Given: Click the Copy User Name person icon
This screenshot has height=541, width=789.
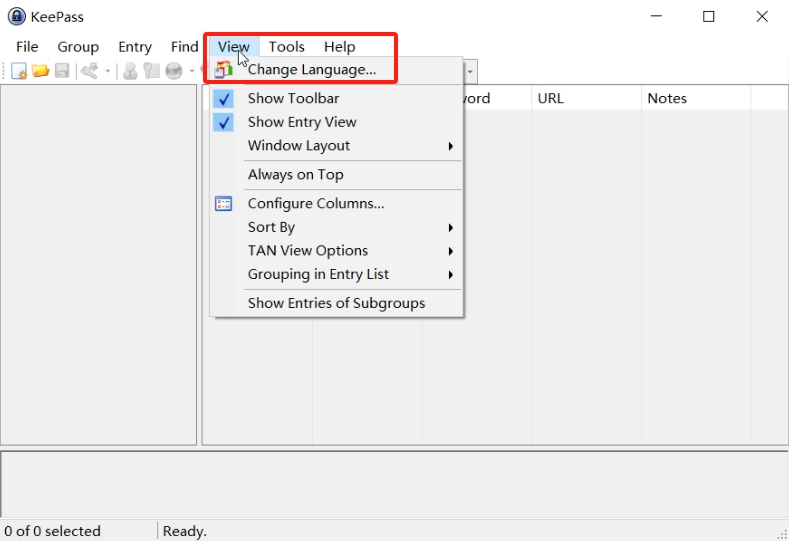Looking at the screenshot, I should 130,71.
